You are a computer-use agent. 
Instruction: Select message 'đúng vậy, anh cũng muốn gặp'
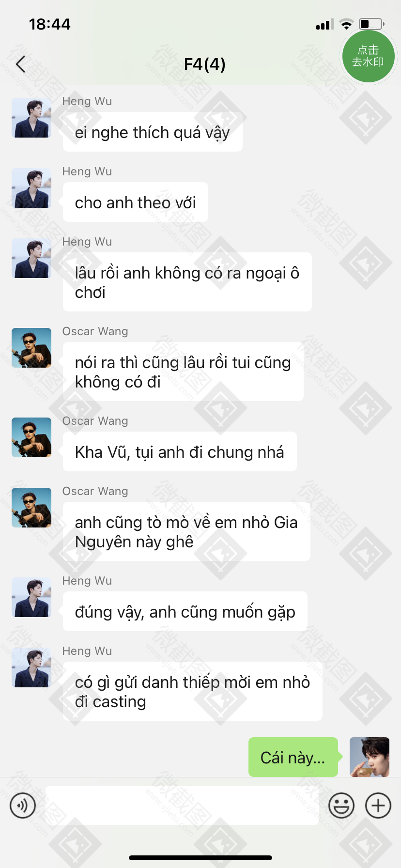click(185, 611)
